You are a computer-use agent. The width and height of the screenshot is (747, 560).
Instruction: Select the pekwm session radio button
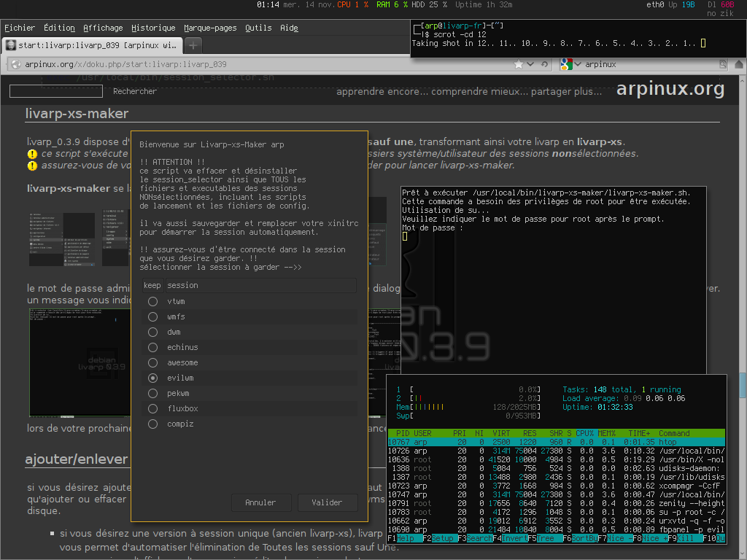point(152,393)
